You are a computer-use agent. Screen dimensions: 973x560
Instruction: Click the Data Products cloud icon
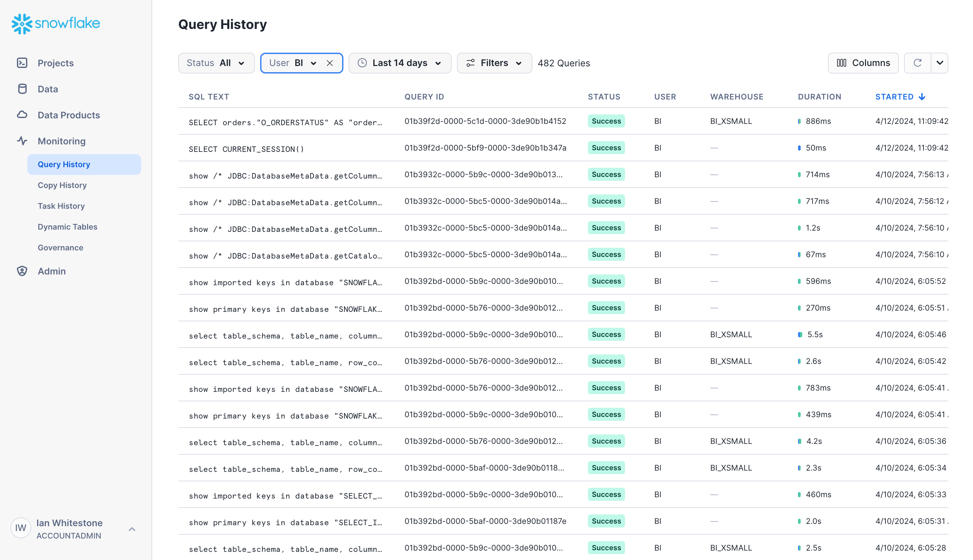coord(22,114)
